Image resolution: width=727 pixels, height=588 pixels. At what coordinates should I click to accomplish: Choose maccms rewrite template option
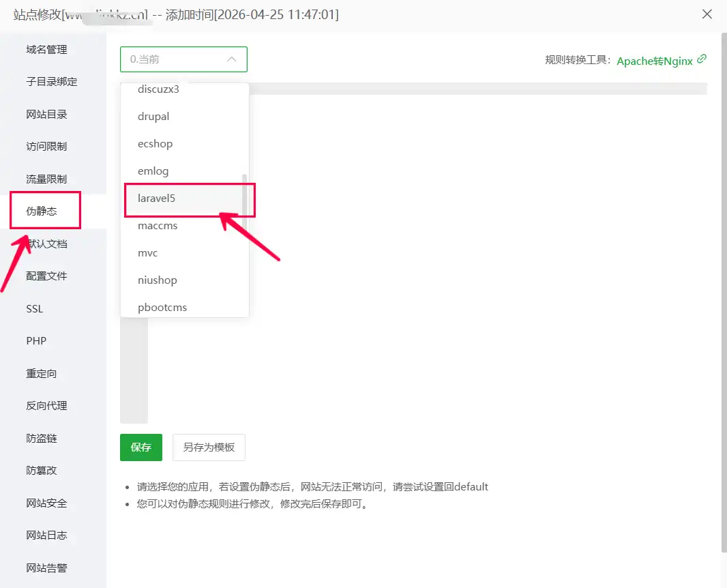[x=158, y=226]
